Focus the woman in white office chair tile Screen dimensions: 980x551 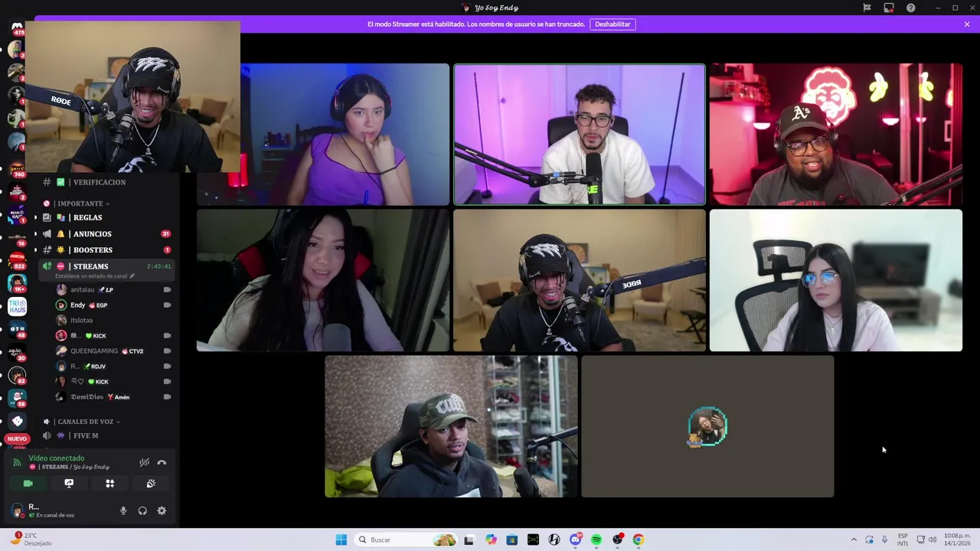836,281
